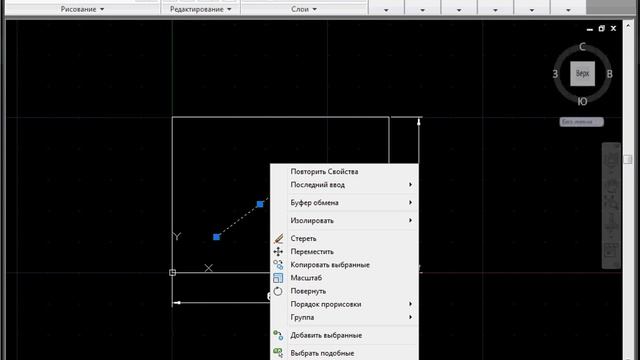Click west compass letter З on ViewCube
The width and height of the screenshot is (640, 360).
[555, 74]
